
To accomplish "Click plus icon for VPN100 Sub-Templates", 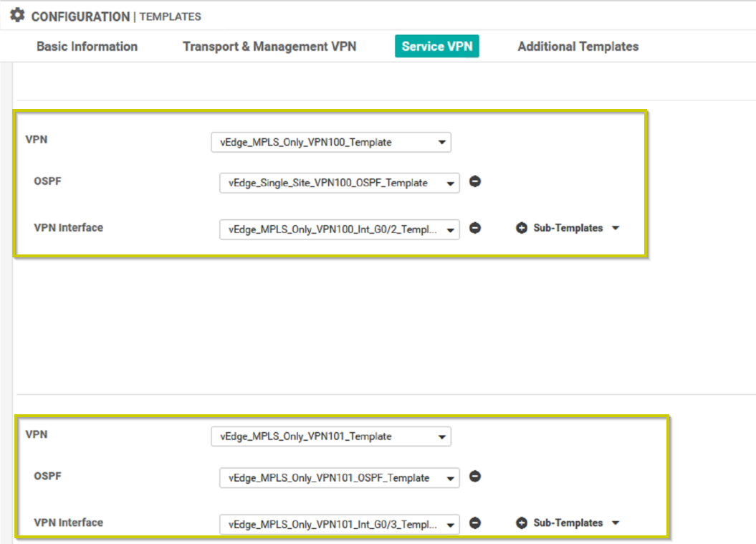I will (x=522, y=228).
